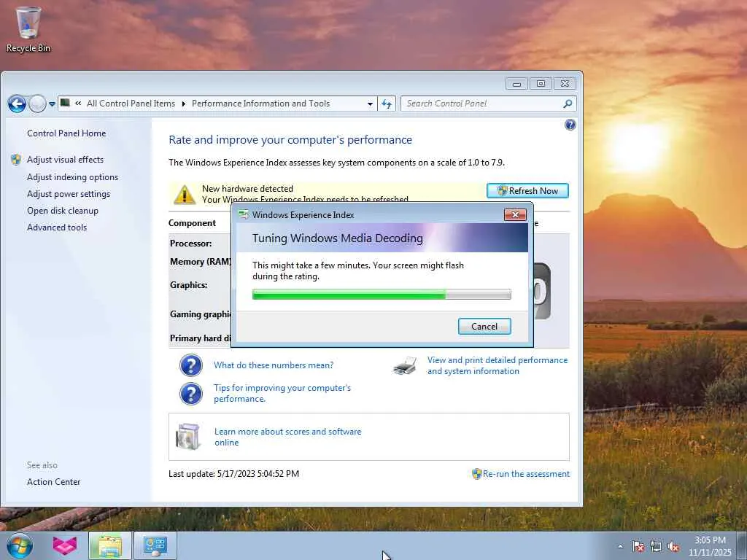747x560 pixels.
Task: Click the Last update timestamp text
Action: tap(233, 474)
